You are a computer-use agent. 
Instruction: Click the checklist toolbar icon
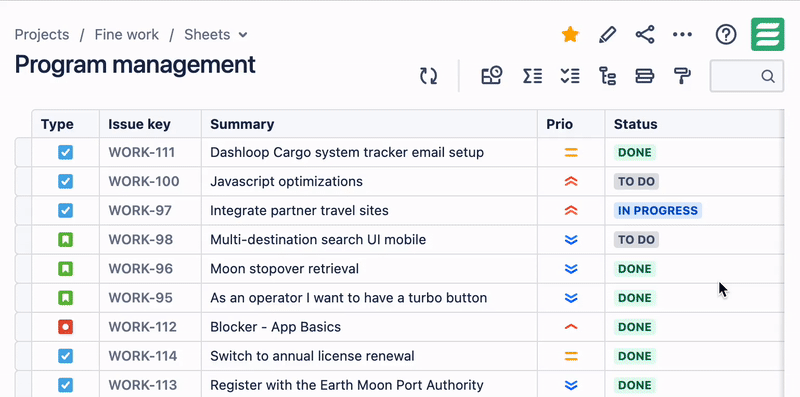coord(569,76)
